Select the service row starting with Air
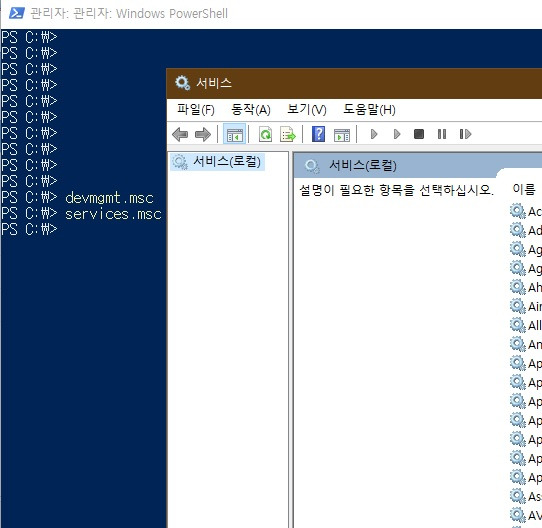This screenshot has height=528, width=542. pos(526,306)
